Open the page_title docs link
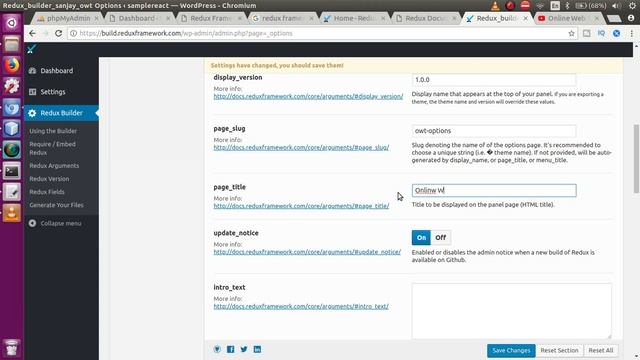 point(301,206)
